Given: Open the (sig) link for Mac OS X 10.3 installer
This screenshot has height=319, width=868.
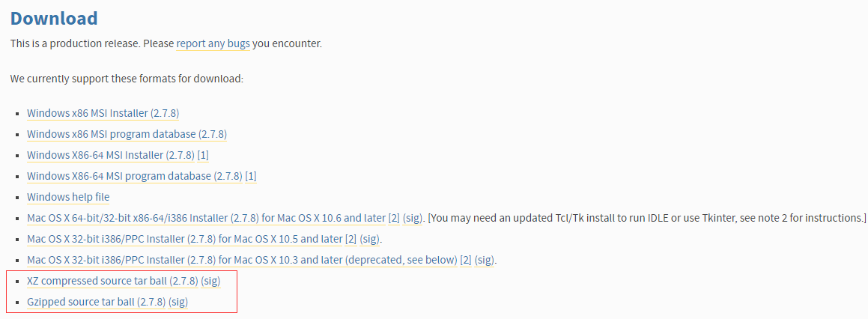Looking at the screenshot, I should (485, 260).
